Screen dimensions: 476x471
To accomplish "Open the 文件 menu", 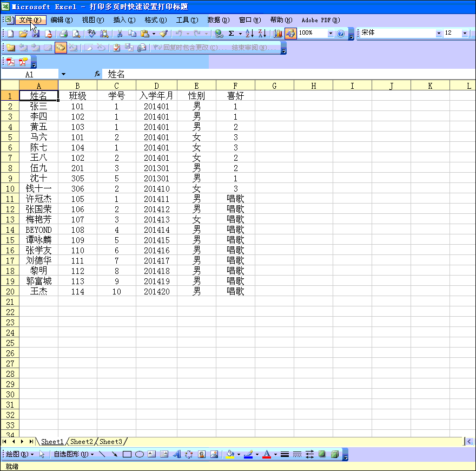I will [30, 20].
